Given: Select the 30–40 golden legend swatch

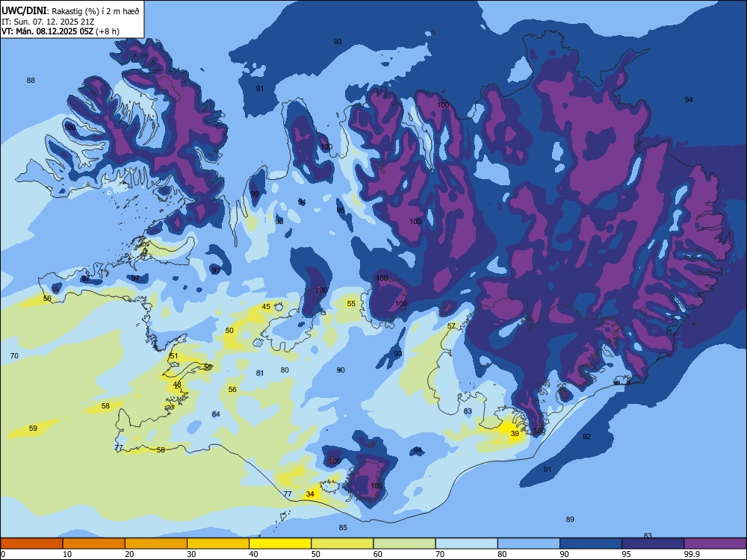Looking at the screenshot, I should click(x=218, y=544).
